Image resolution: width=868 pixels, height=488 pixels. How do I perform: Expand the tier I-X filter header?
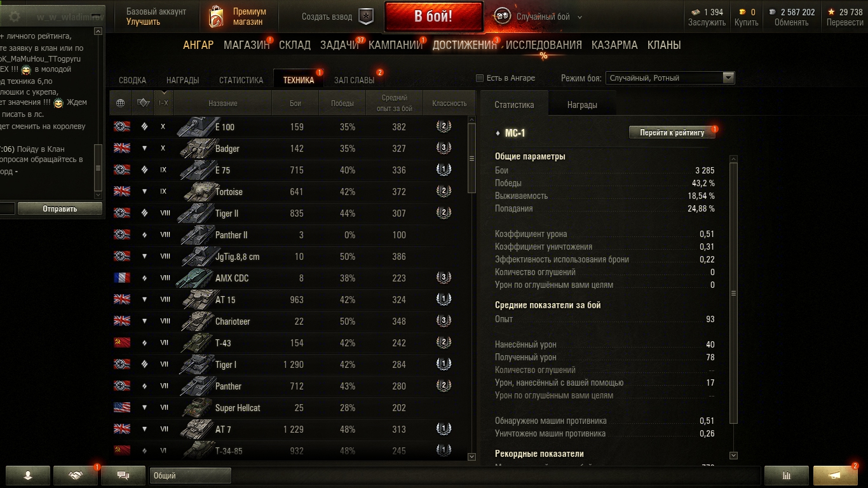click(163, 102)
